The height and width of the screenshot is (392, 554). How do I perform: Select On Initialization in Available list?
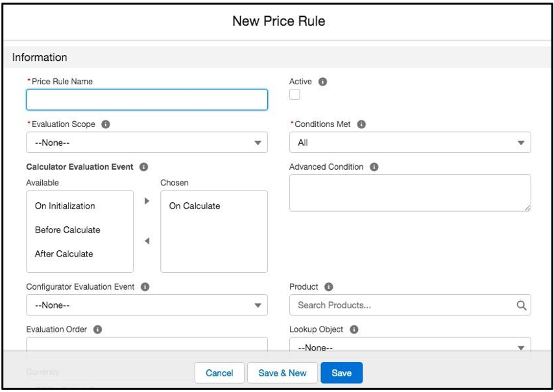pos(65,206)
